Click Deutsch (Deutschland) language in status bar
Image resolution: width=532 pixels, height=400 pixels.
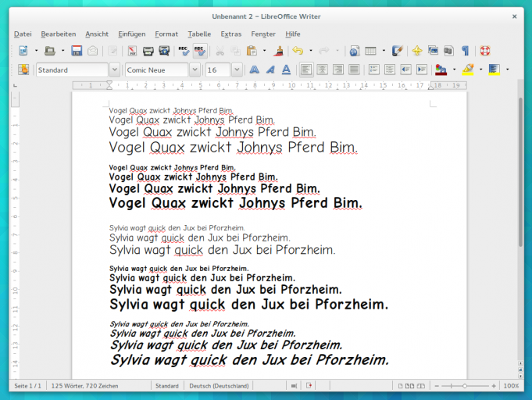pyautogui.click(x=218, y=386)
